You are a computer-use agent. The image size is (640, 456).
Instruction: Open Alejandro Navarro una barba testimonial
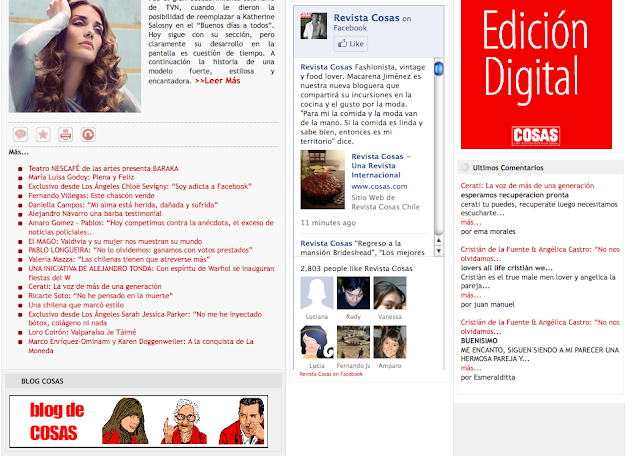95,214
